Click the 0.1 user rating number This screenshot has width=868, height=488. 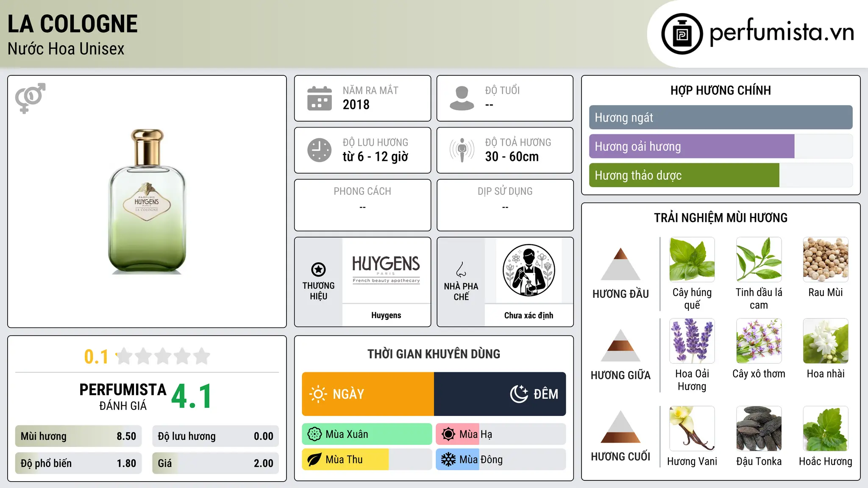coord(96,357)
